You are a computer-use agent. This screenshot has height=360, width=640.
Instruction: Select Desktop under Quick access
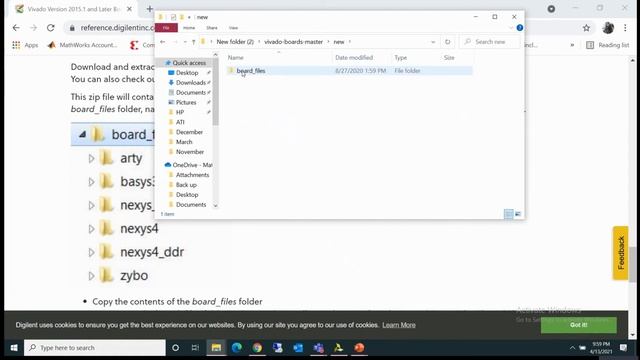click(187, 73)
